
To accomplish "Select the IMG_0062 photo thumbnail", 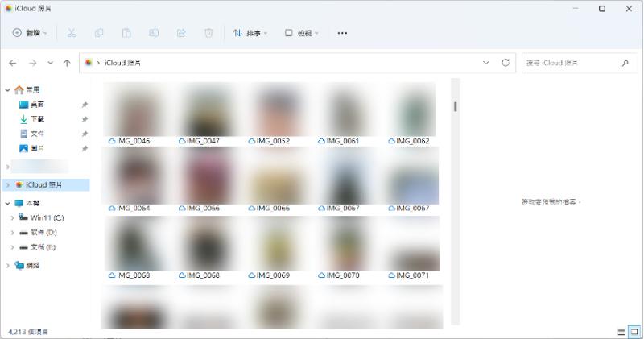I will [x=412, y=110].
